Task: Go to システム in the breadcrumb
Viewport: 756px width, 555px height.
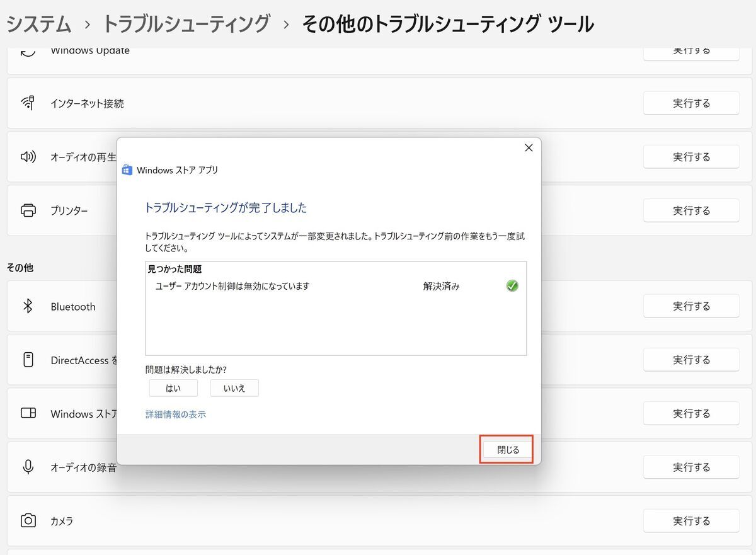Action: (39, 25)
